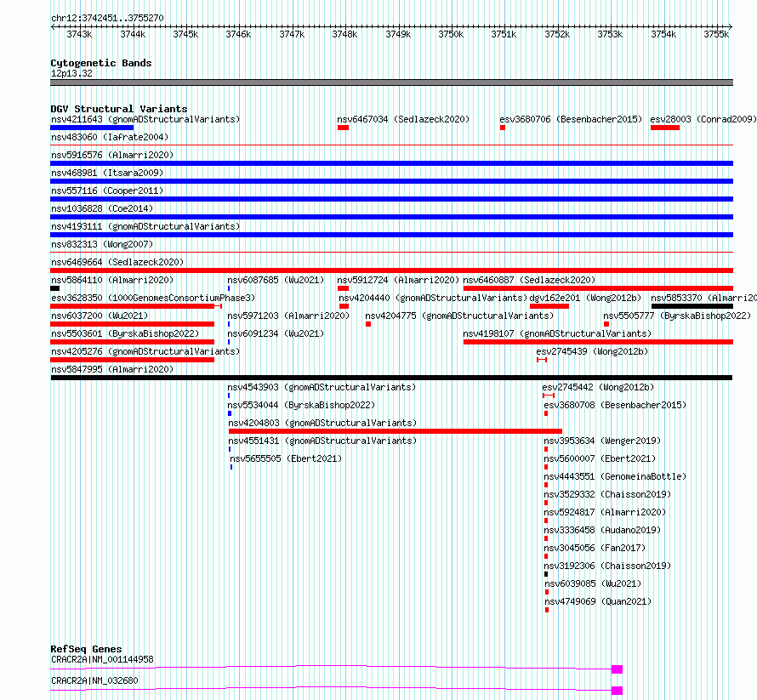This screenshot has width=757, height=700.
Task: Select the nsv6467034 (Sedlazeck2020) label
Action: [x=403, y=119]
